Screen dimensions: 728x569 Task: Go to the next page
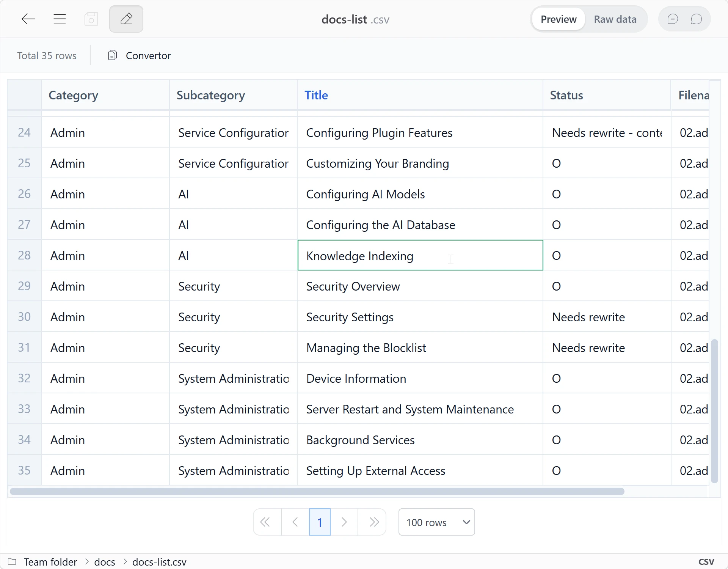coord(344,522)
